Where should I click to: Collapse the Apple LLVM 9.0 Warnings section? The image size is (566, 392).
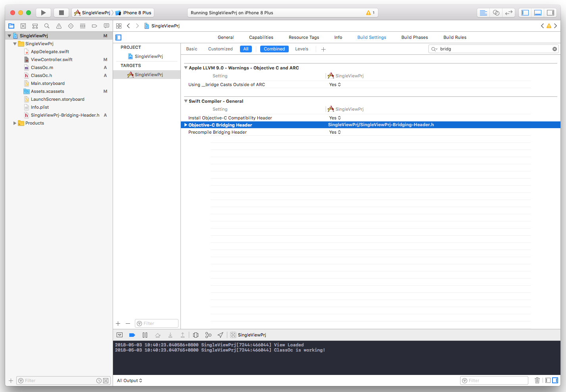(186, 68)
